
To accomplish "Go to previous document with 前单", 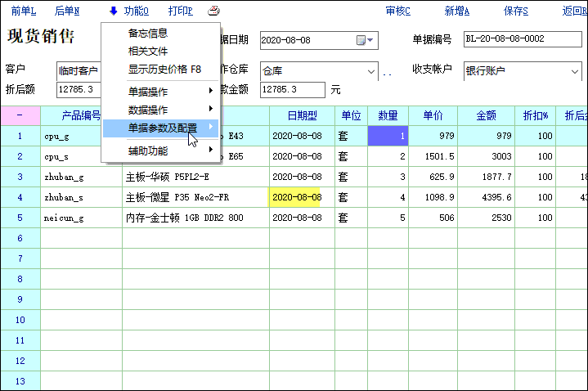I will click(x=24, y=11).
